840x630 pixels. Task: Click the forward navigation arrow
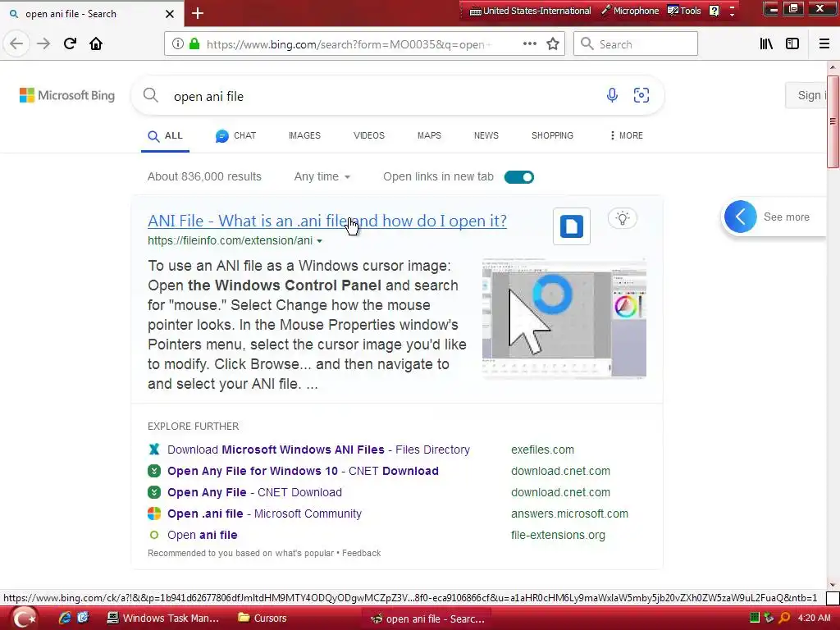[43, 43]
